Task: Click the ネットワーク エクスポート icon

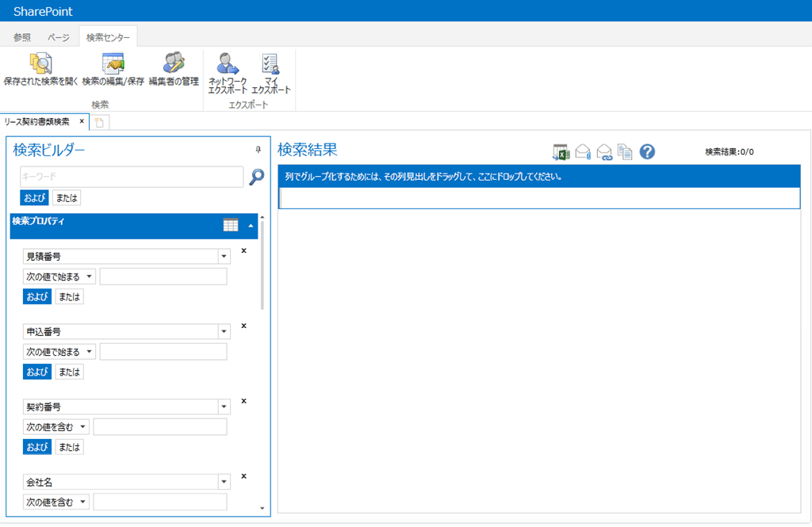Action: (x=228, y=63)
